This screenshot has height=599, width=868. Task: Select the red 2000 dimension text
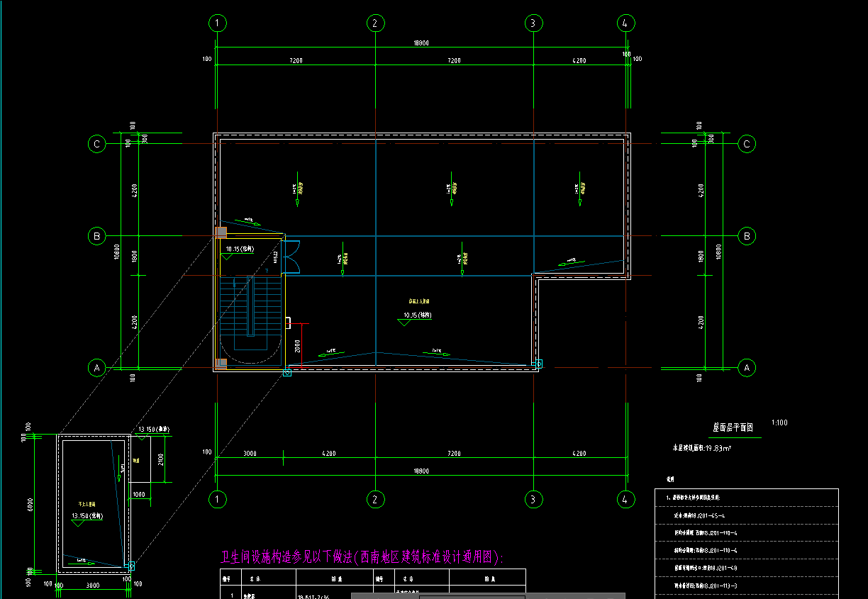click(x=297, y=347)
